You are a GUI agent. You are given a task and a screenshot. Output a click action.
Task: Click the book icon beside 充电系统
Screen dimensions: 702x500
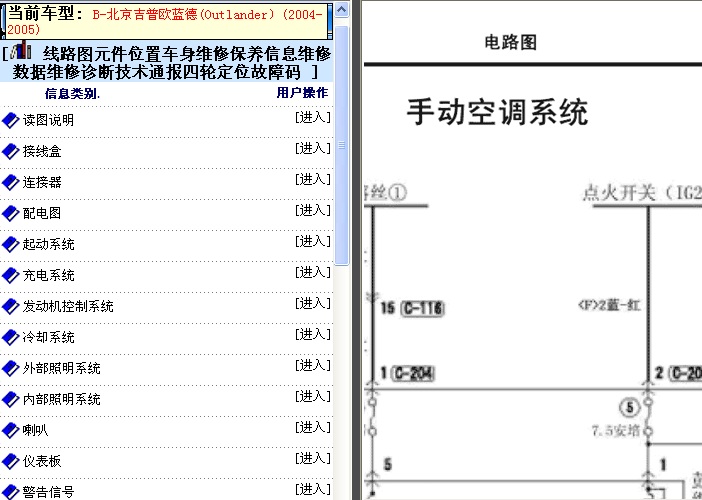[11, 275]
